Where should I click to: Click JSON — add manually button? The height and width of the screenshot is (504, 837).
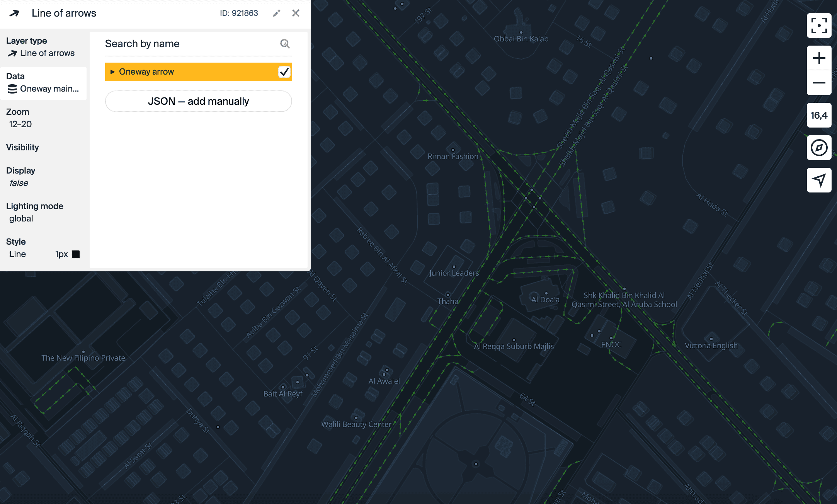[198, 101]
